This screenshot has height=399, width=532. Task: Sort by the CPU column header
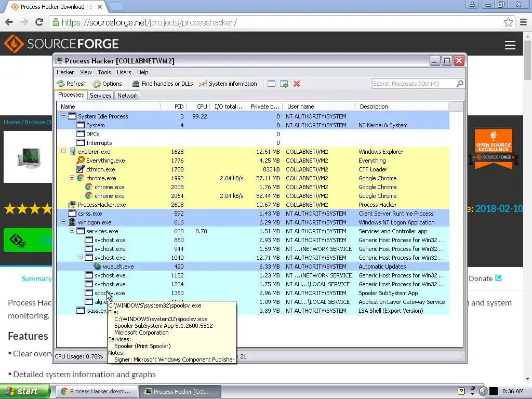(x=198, y=107)
